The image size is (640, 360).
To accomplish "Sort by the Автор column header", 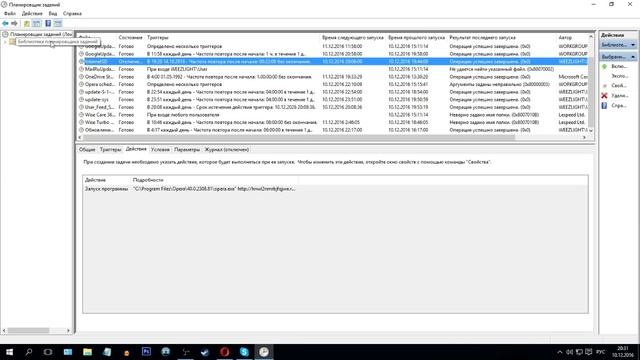I will click(x=565, y=38).
